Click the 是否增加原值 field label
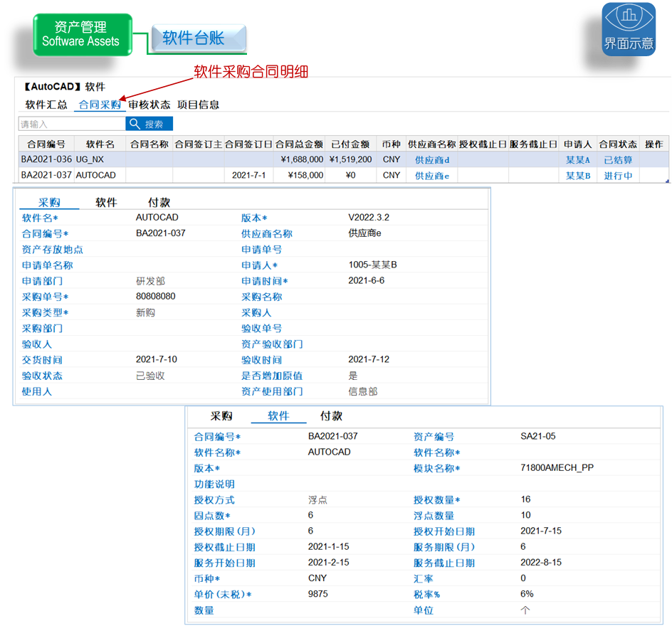The image size is (672, 626). [272, 376]
